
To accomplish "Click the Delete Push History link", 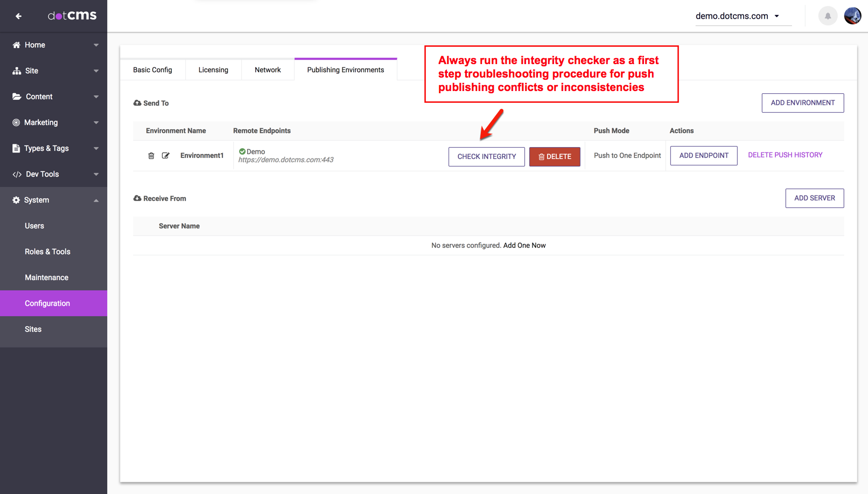I will [785, 155].
